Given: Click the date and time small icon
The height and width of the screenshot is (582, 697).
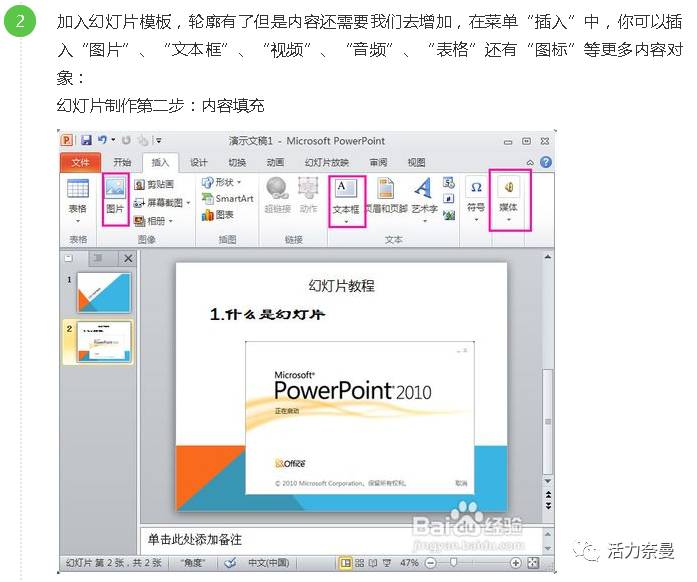Looking at the screenshot, I should (x=449, y=182).
